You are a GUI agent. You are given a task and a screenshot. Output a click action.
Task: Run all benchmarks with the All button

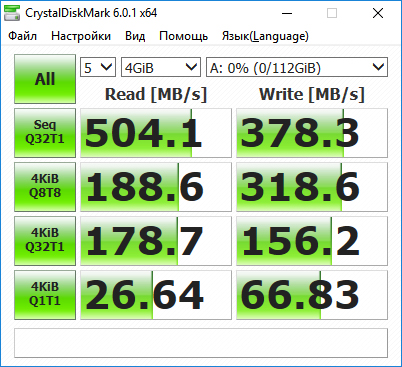[45, 79]
